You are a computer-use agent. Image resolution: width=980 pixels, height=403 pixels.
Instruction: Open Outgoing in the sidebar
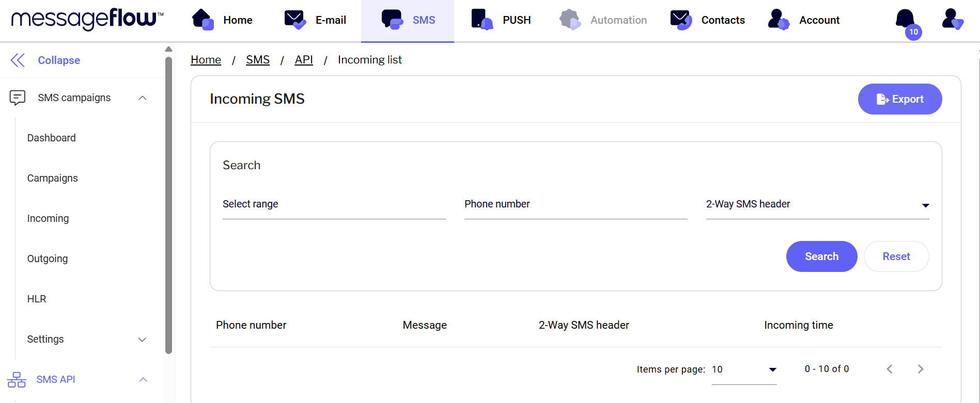point(48,259)
